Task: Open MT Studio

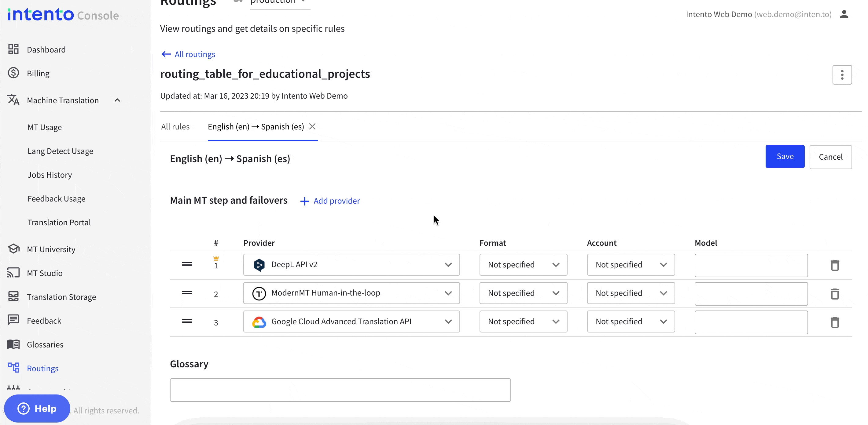Action: [45, 273]
